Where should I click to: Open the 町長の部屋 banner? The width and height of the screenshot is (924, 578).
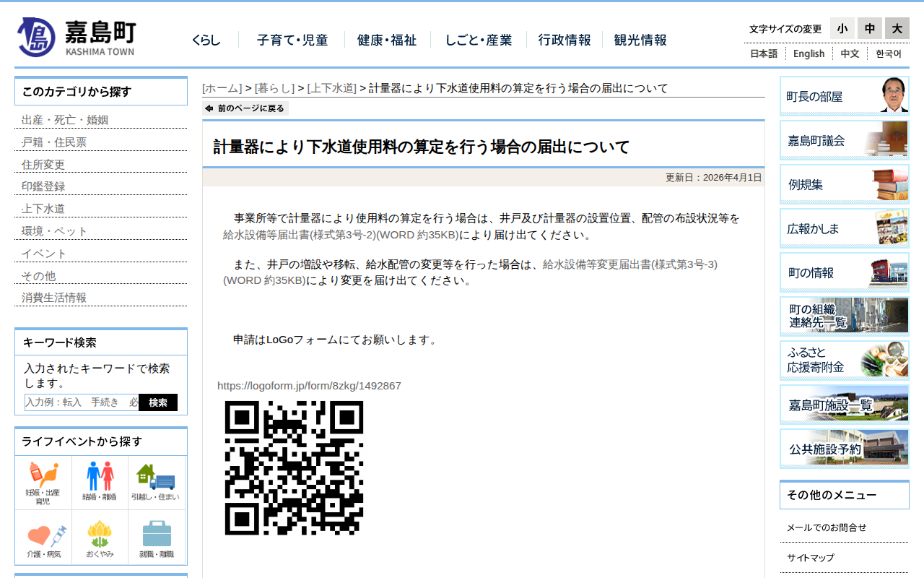point(844,95)
